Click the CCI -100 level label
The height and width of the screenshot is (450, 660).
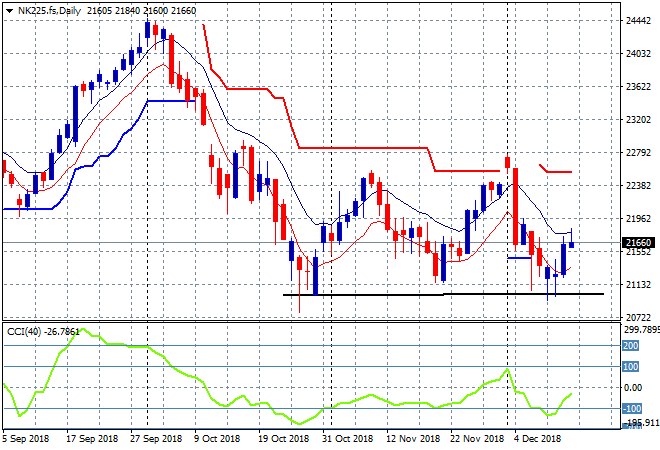632,408
